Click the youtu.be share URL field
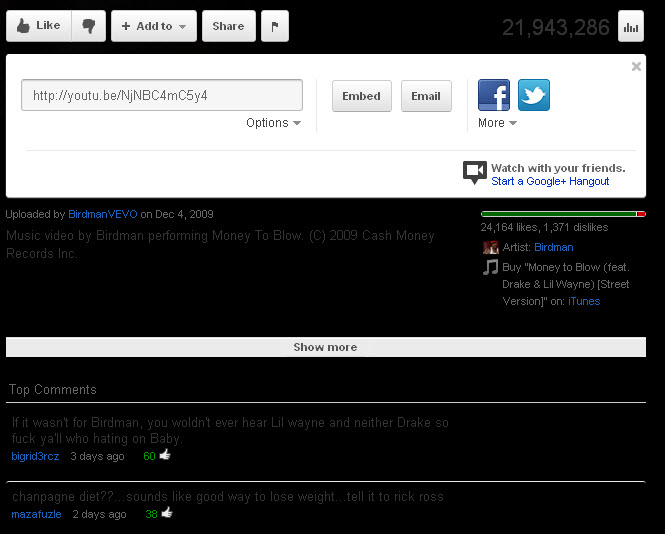665x534 pixels. [x=162, y=96]
